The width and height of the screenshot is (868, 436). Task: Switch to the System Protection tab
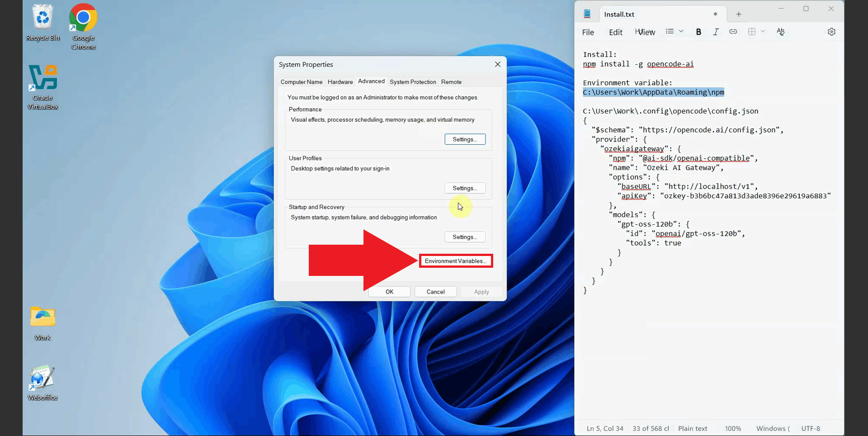pyautogui.click(x=412, y=82)
